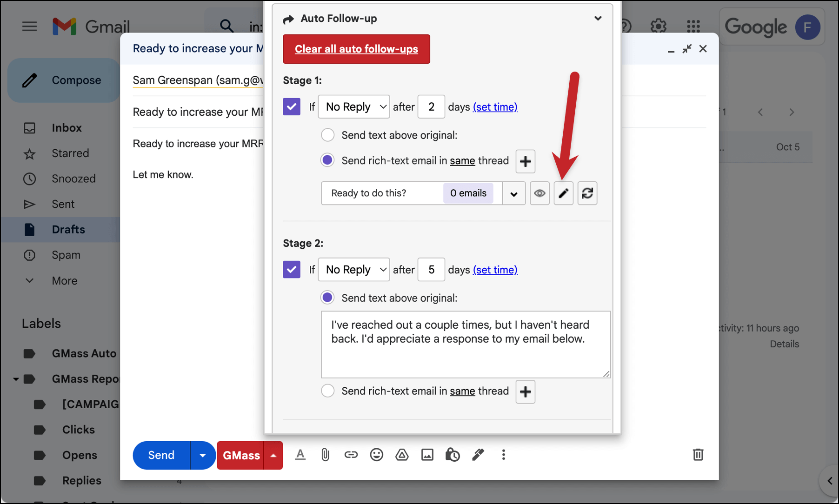Click Stage 2 days input field
The image size is (839, 504).
[431, 270]
